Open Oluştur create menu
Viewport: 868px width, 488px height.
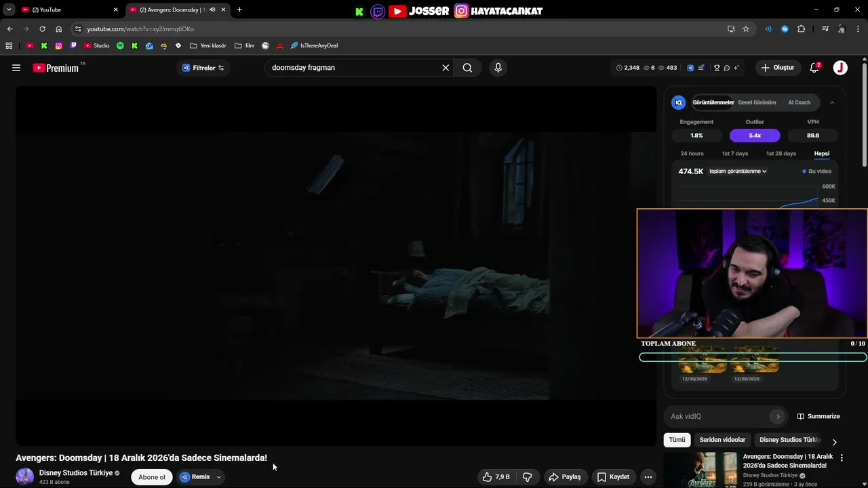click(777, 68)
